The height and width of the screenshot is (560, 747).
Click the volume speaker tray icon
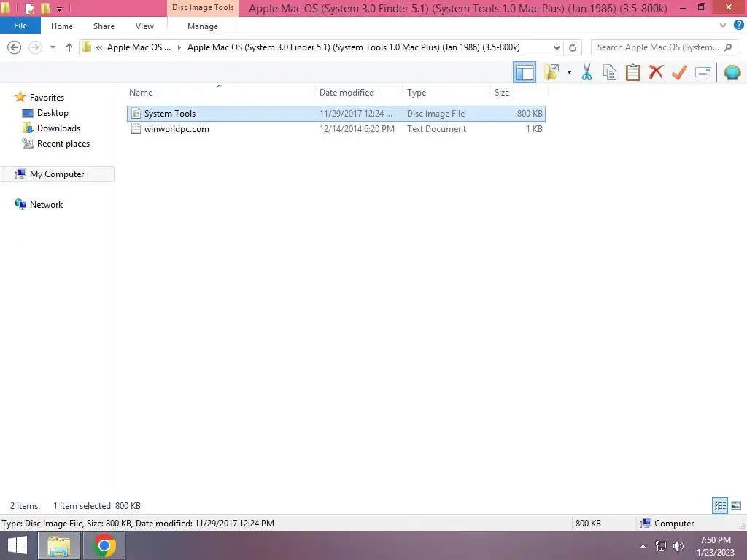(678, 546)
